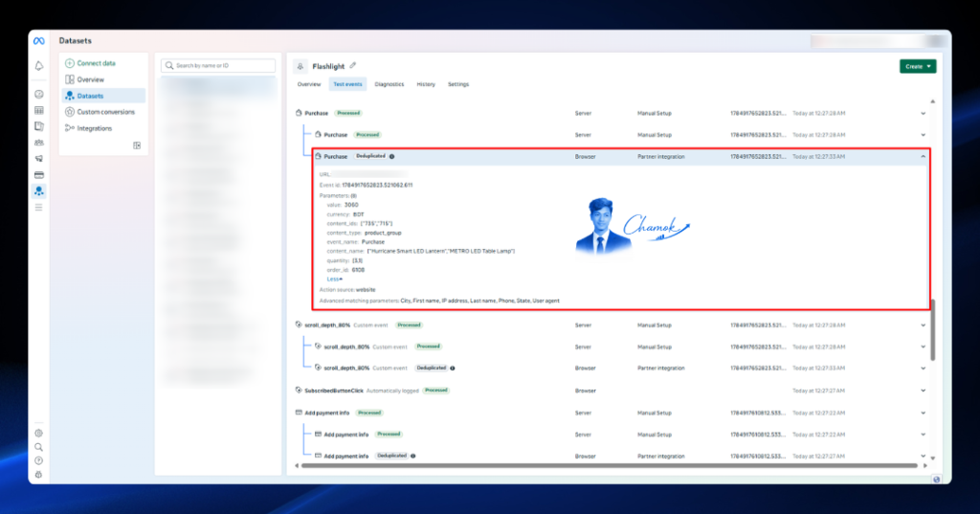Image resolution: width=980 pixels, height=514 pixels.
Task: Open the Create dropdown button
Action: (x=918, y=66)
